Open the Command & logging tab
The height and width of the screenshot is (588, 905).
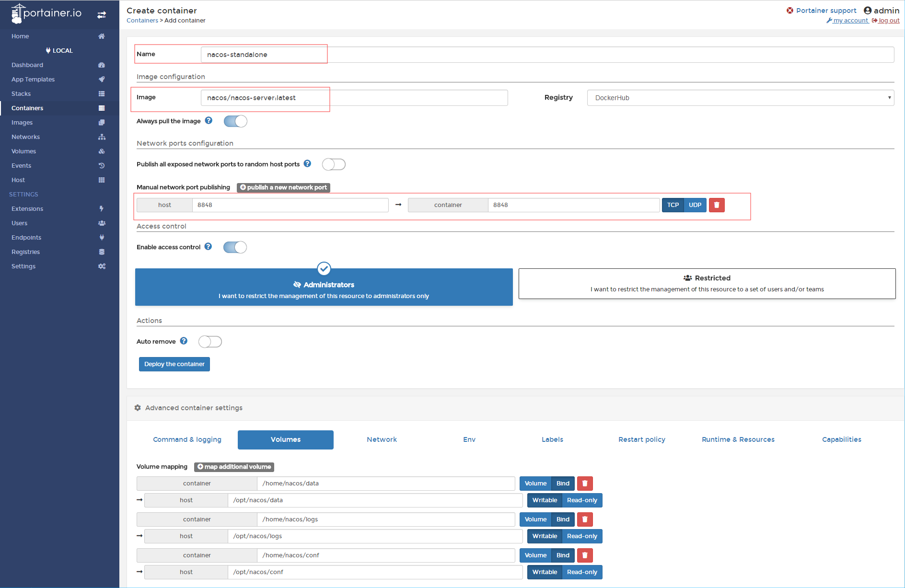(x=187, y=440)
